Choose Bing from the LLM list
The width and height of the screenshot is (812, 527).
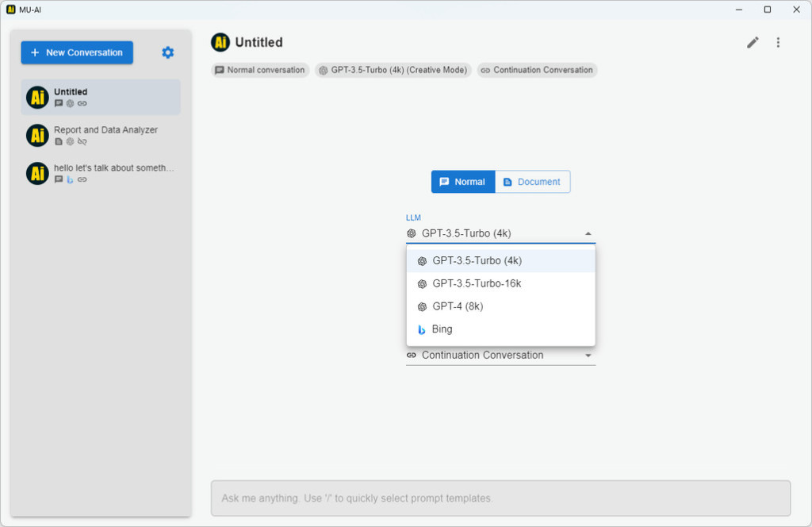(x=501, y=329)
